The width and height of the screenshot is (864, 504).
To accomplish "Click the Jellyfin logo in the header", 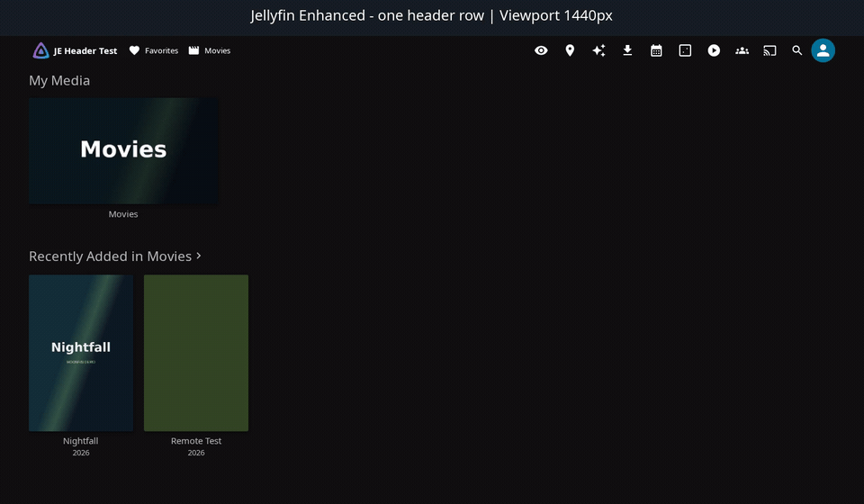I will [40, 50].
